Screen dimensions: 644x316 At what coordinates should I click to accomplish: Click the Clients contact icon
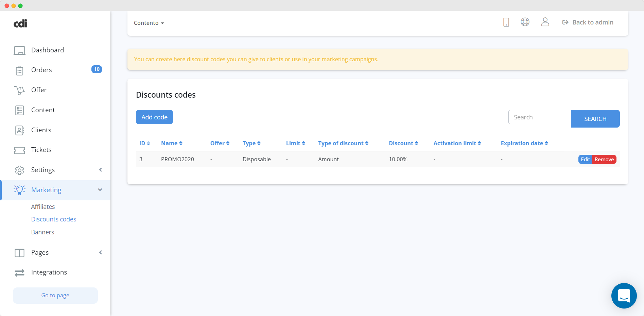coord(19,130)
